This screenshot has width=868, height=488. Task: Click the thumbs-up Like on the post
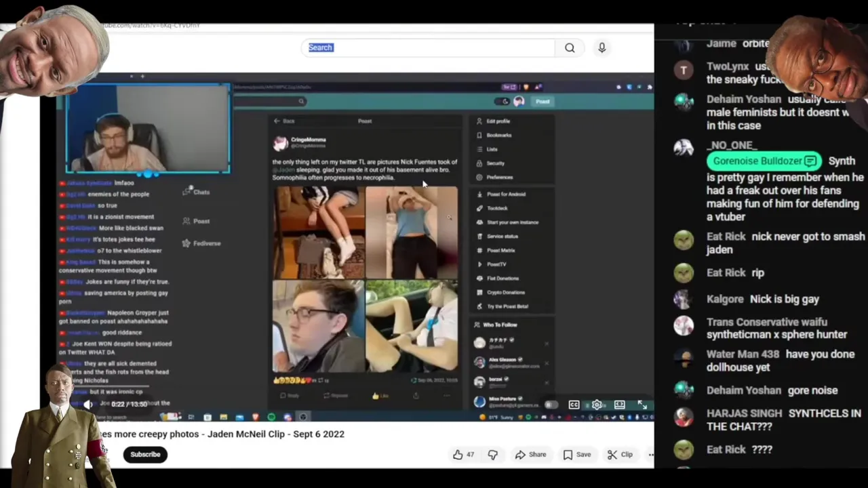pos(380,396)
